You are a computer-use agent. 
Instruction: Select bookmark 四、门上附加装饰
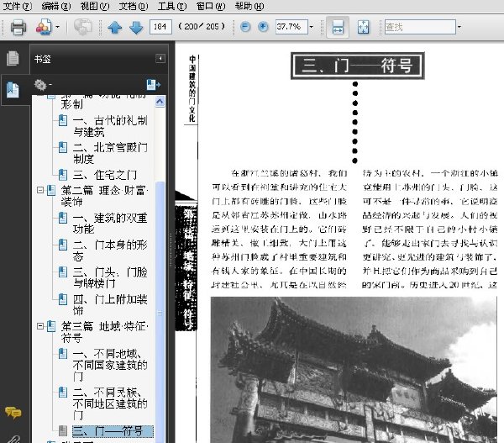click(x=110, y=304)
